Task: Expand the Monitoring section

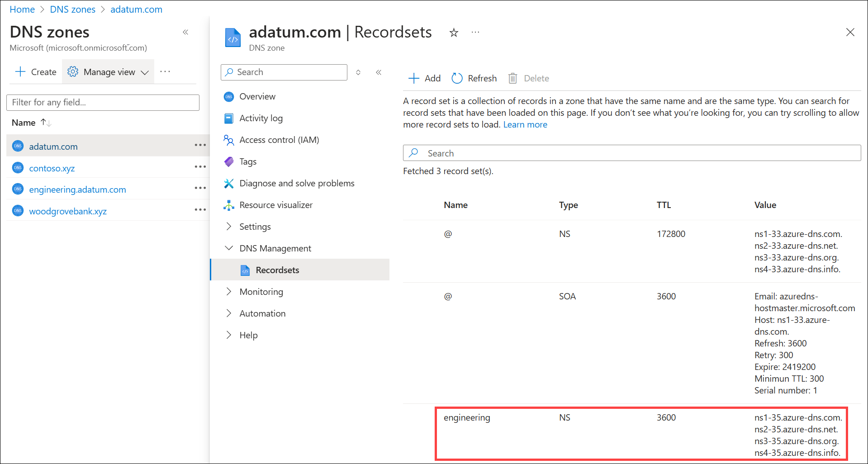Action: pos(261,292)
